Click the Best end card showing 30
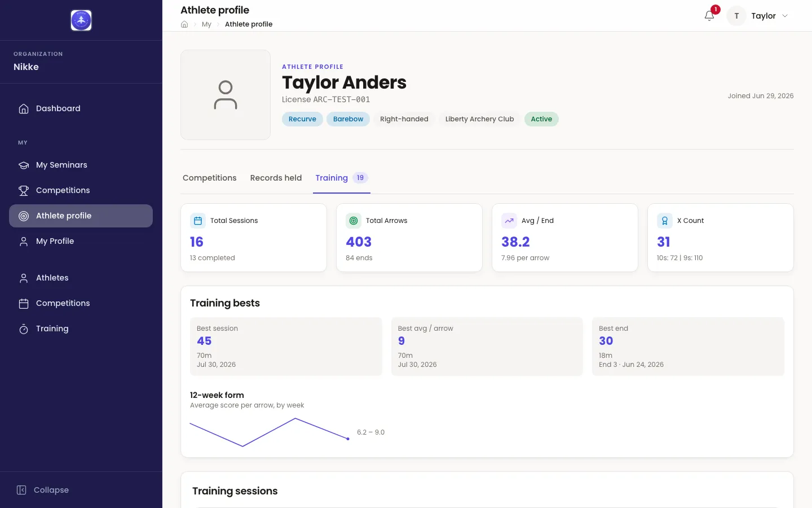The width and height of the screenshot is (812, 508). click(688, 347)
